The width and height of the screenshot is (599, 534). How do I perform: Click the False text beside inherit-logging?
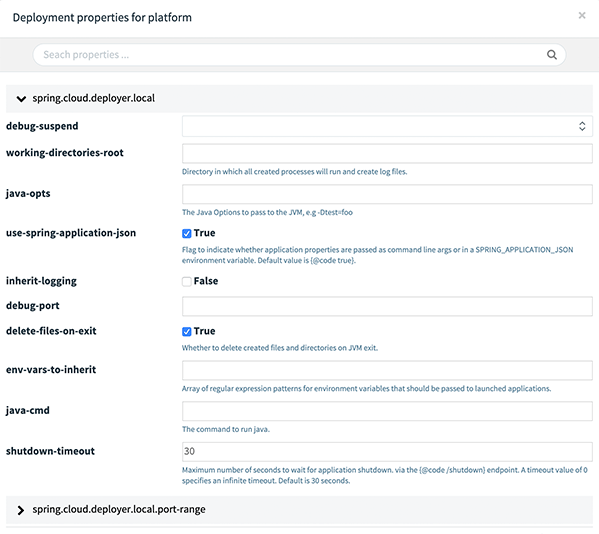(206, 281)
